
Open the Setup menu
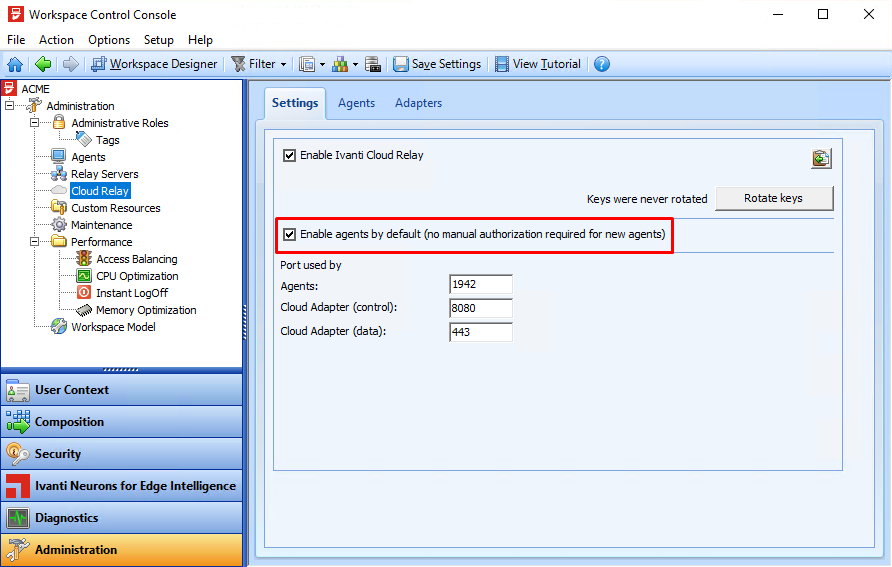(x=158, y=40)
